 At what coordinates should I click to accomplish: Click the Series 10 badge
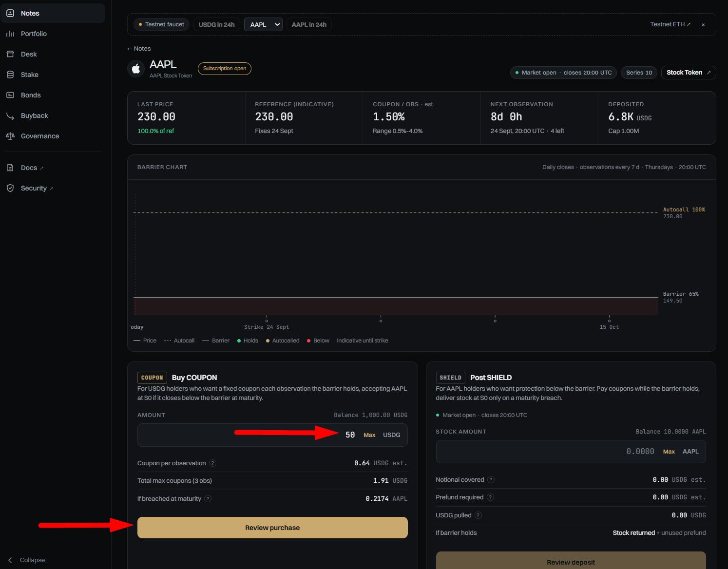(639, 73)
